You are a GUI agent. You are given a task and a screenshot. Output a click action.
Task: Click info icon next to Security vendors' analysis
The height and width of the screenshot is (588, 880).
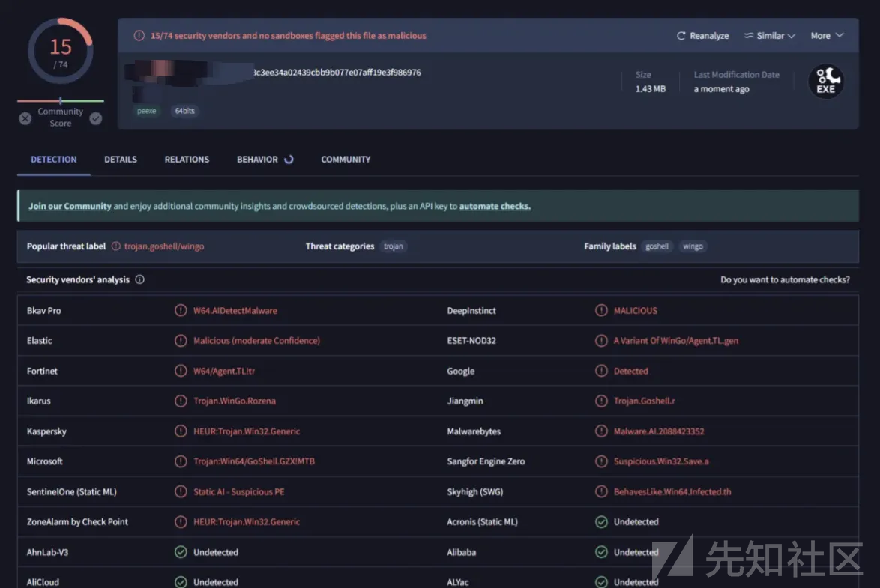point(139,279)
